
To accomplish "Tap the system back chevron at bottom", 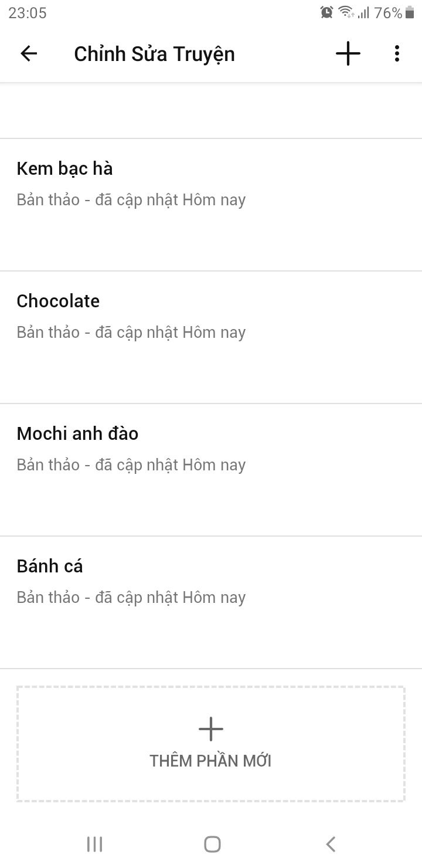I will 331,844.
